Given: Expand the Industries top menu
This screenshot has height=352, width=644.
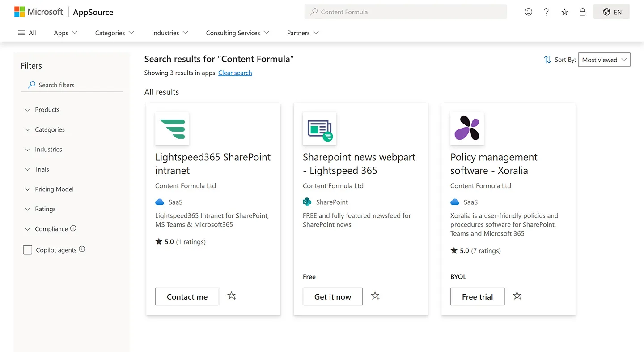Looking at the screenshot, I should (x=170, y=33).
